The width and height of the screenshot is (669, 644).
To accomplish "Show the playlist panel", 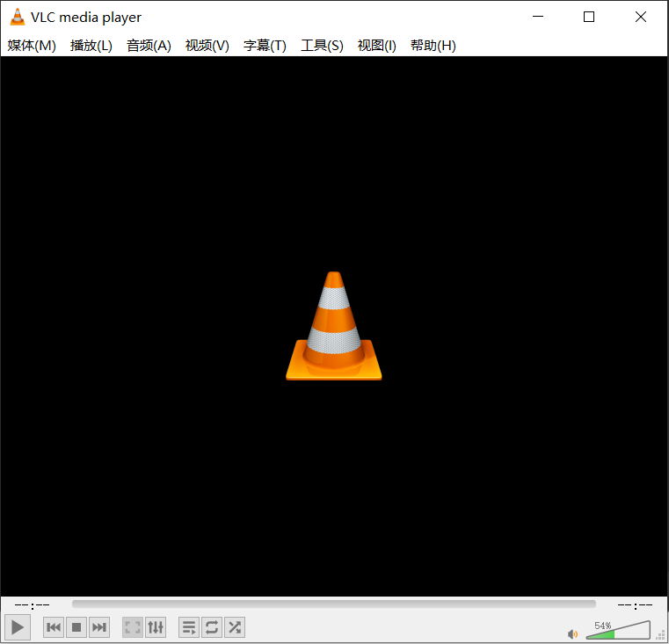I will tap(189, 627).
